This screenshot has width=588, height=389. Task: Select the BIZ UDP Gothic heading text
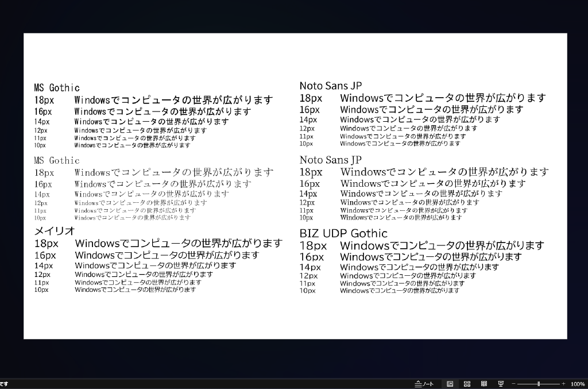(342, 233)
